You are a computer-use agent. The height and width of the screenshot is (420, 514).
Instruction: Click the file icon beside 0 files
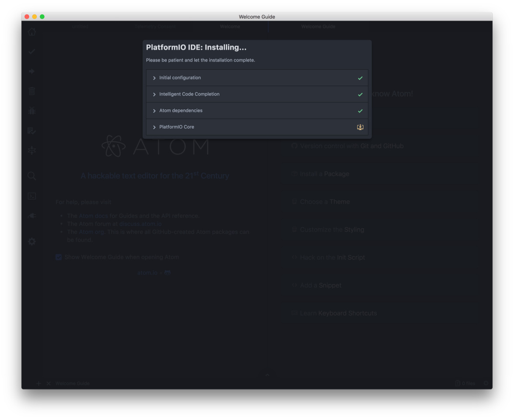458,383
